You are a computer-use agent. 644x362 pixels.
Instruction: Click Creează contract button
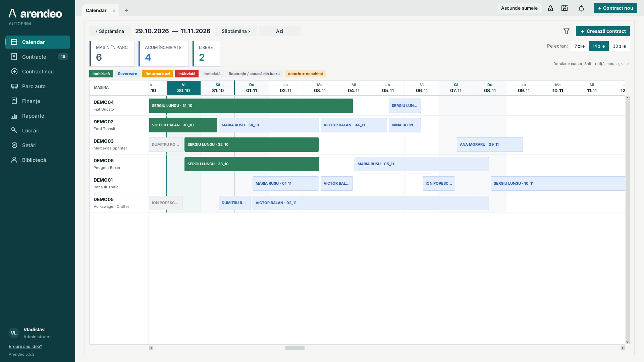[x=603, y=31]
